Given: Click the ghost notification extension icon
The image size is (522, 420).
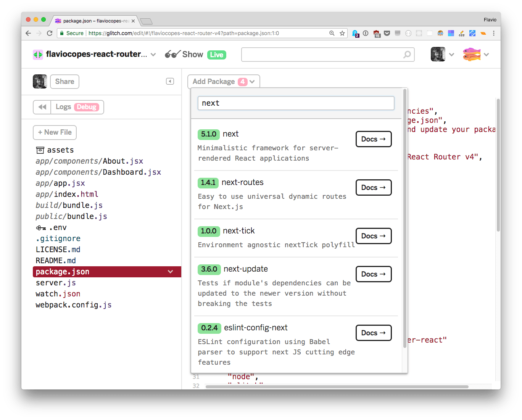Looking at the screenshot, I should click(x=355, y=34).
